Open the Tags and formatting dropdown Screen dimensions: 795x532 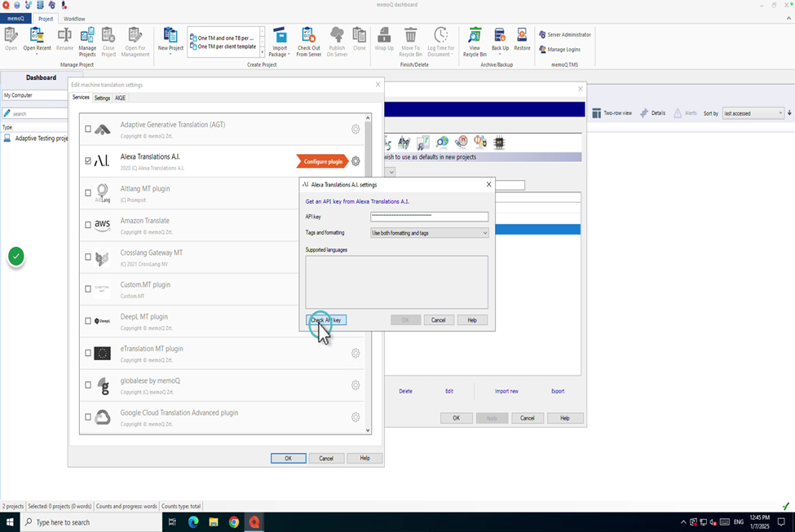pyautogui.click(x=430, y=233)
